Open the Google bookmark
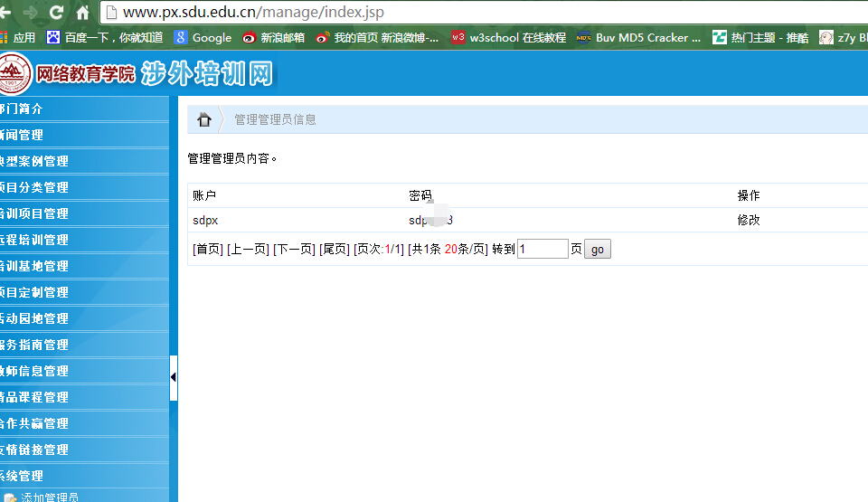Image resolution: width=868 pixels, height=502 pixels. point(203,38)
